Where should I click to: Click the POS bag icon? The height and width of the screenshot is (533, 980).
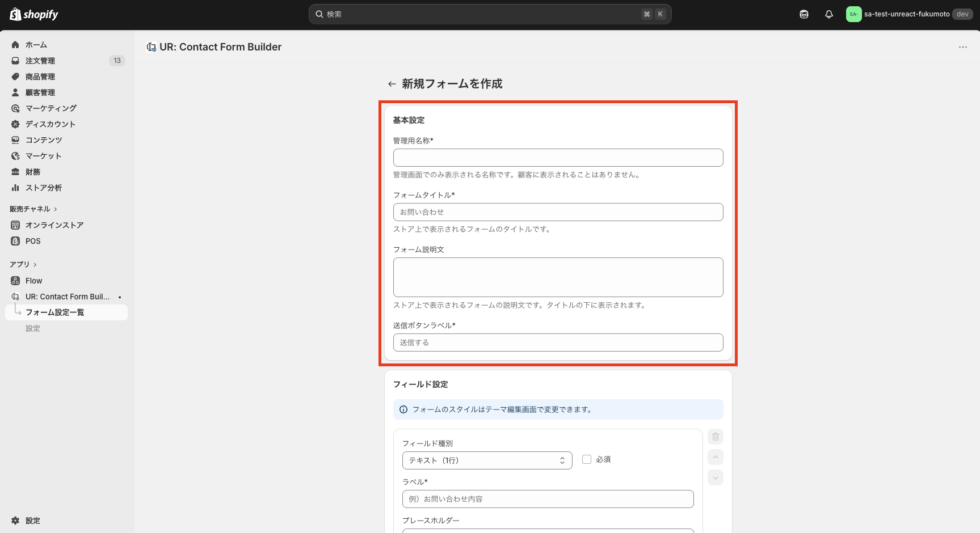point(15,241)
